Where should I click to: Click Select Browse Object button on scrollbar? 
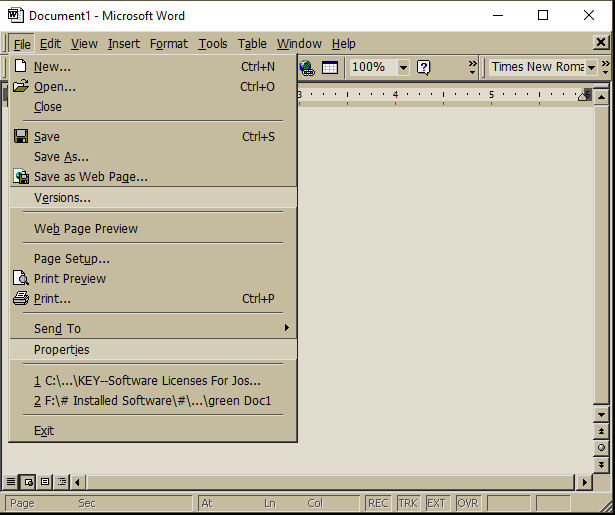pyautogui.click(x=600, y=448)
